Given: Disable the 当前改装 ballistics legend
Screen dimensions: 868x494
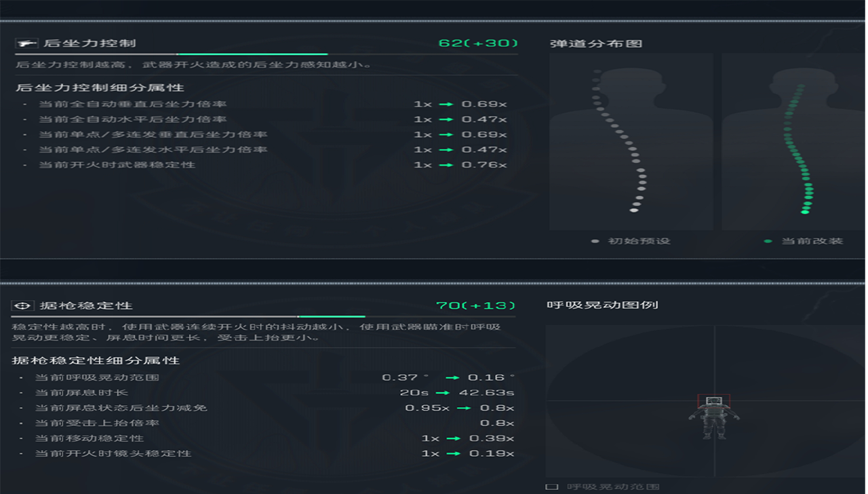Looking at the screenshot, I should [x=804, y=240].
